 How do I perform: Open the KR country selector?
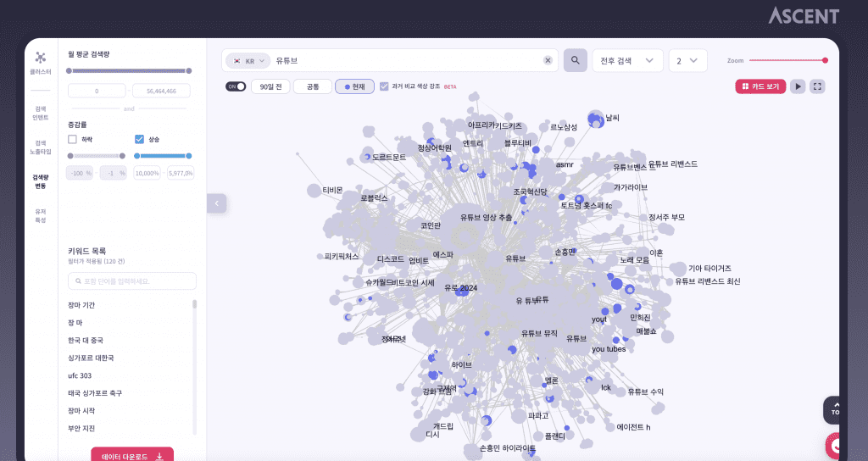click(x=248, y=61)
